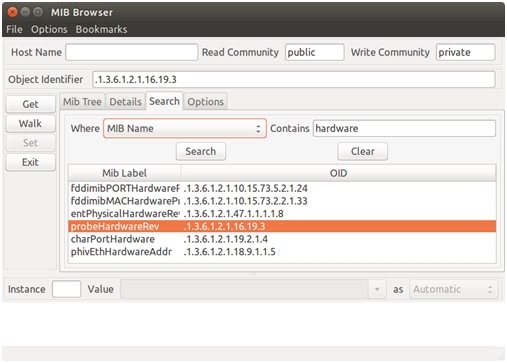507x363 pixels.
Task: Select the charPortHardware result row
Action: point(282,239)
